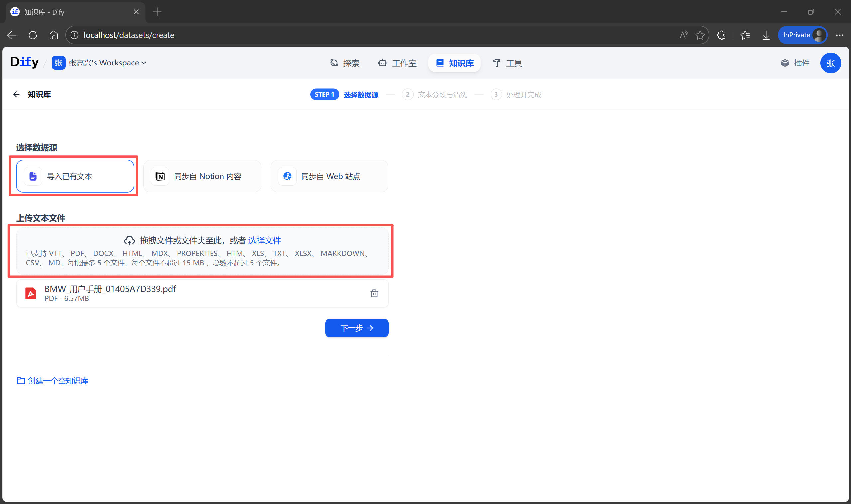Switch to the 探索 tab
The image size is (851, 504).
tap(345, 63)
